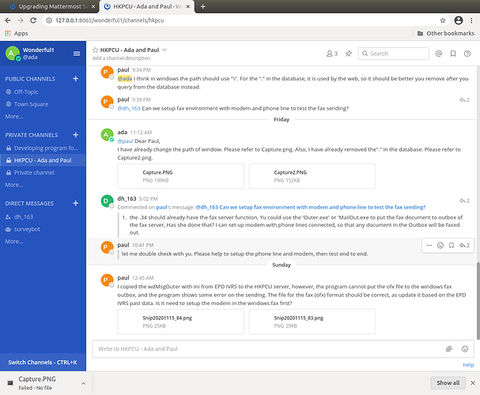Open flagged posts with the bookmark icon
This screenshot has height=395, width=480.
[x=453, y=53]
